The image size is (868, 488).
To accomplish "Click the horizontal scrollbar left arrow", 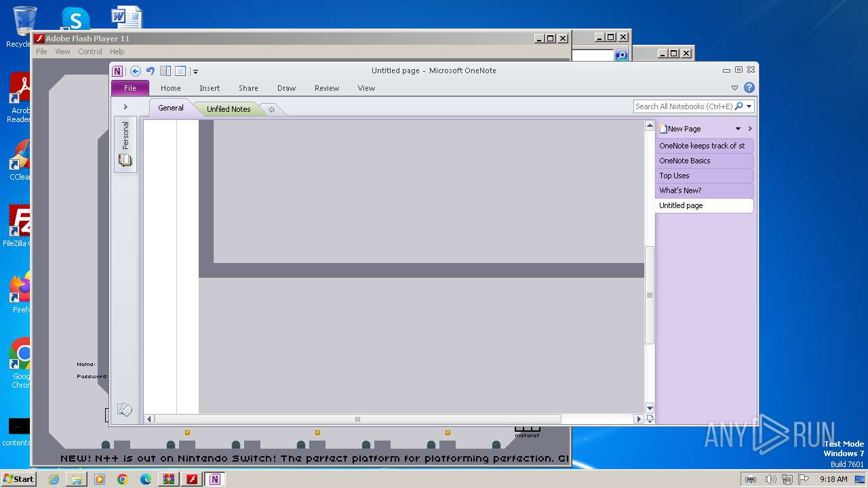I will coord(149,419).
